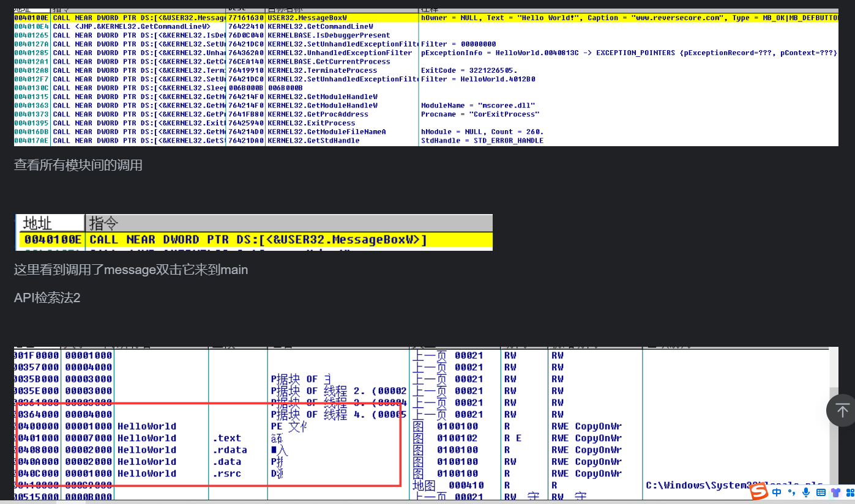The width and height of the screenshot is (855, 504).
Task: Toggle the 中 Chinese/English input mode
Action: 777,492
